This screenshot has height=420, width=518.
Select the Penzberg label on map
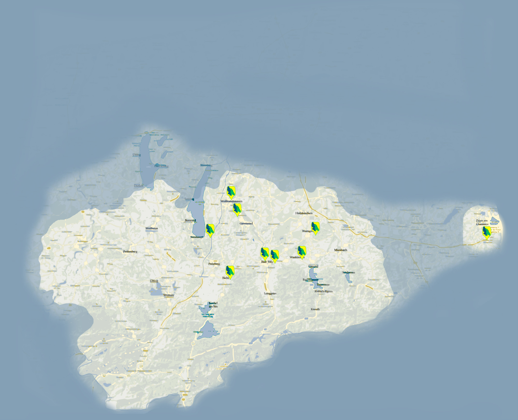point(214,264)
